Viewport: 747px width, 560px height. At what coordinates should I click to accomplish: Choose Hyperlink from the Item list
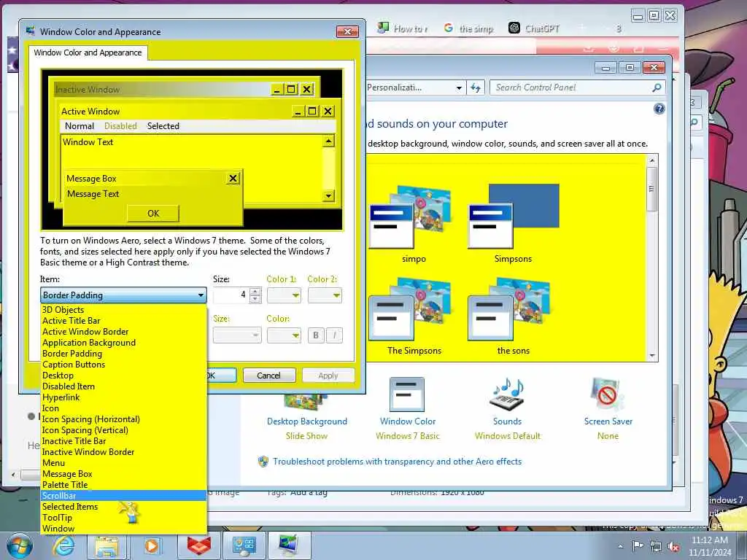coord(123,397)
